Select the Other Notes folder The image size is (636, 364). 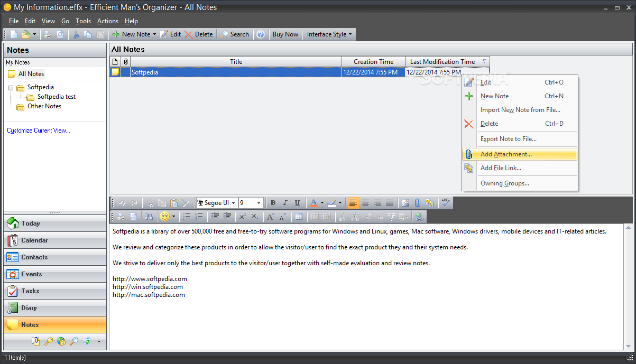click(x=44, y=106)
